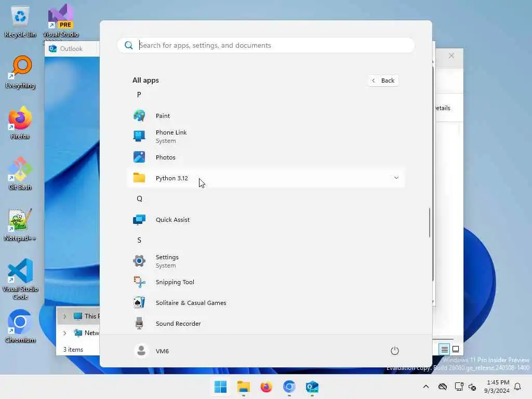Click the letter Q section header
This screenshot has width=532, height=399.
point(139,199)
